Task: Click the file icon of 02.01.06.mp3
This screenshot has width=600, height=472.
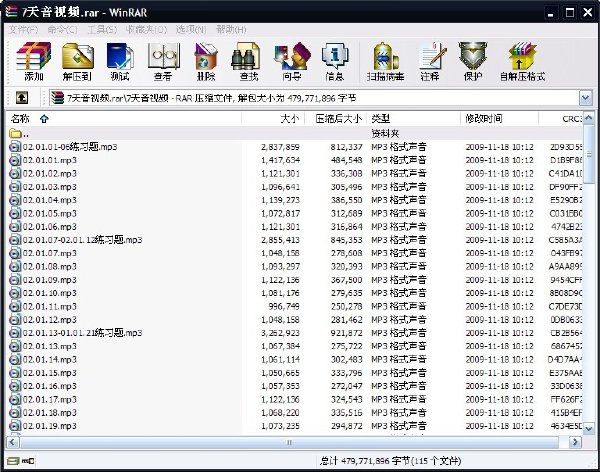Action: (15, 227)
